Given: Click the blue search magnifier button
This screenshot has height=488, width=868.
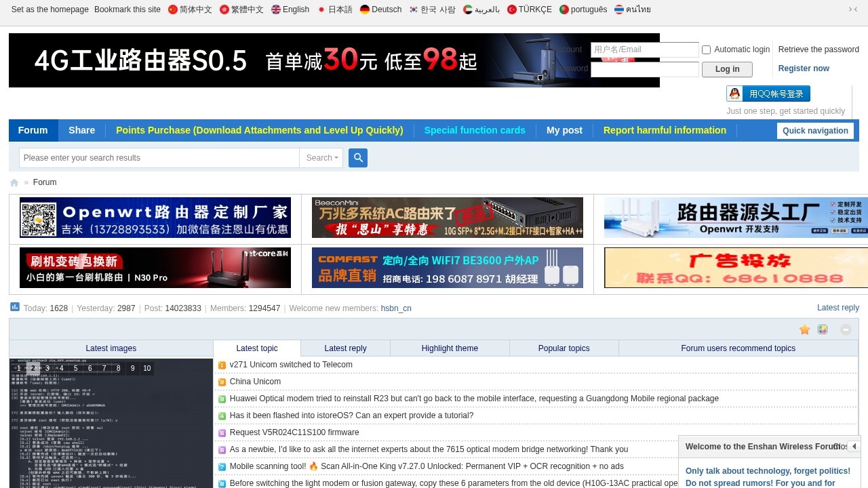Looking at the screenshot, I should click(358, 158).
